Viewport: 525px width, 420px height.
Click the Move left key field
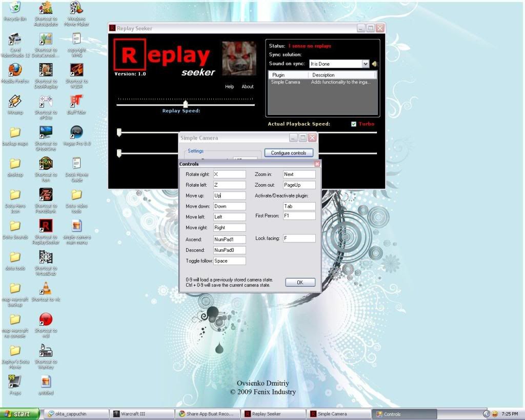click(x=229, y=217)
